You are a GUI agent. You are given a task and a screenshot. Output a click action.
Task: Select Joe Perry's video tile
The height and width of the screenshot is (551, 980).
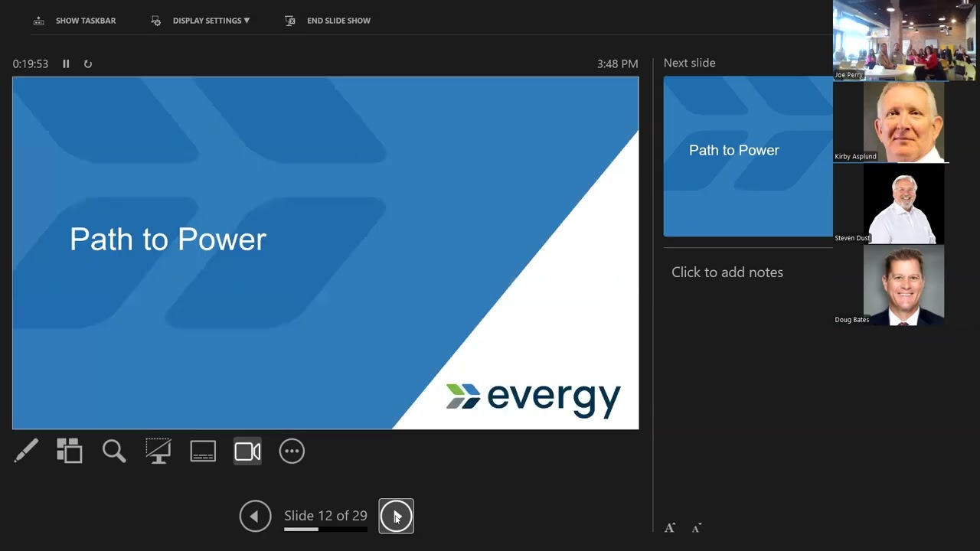click(904, 40)
